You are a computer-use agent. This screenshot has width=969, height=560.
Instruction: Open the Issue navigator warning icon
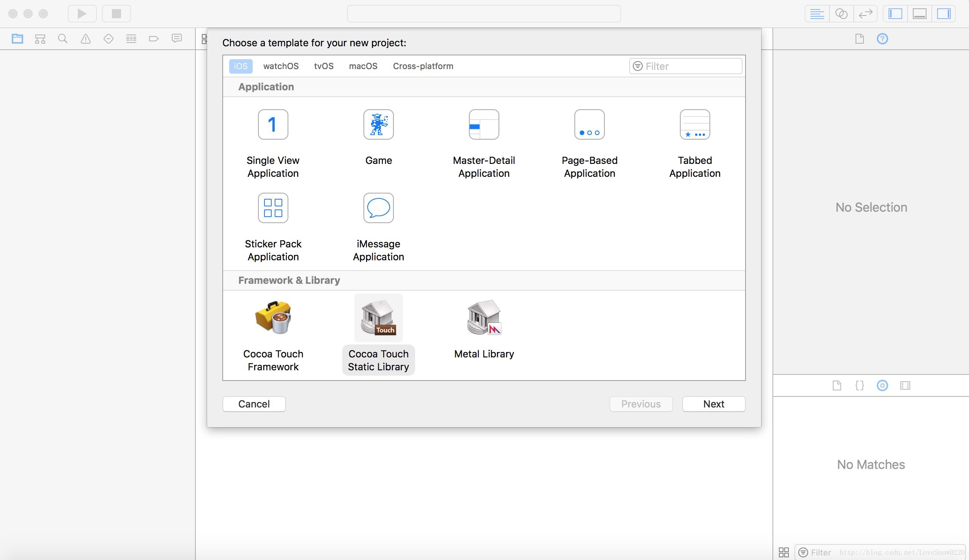[x=85, y=38]
